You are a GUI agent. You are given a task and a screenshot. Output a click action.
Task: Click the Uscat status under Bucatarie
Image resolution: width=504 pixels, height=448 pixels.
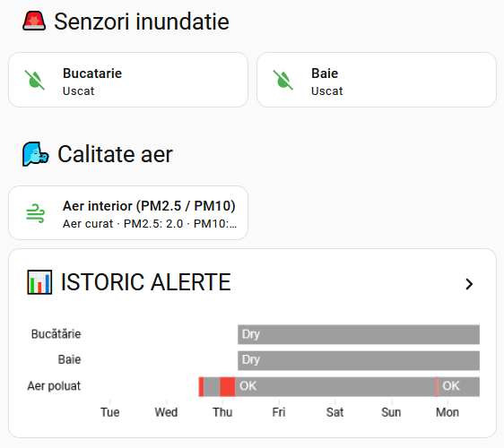click(78, 91)
